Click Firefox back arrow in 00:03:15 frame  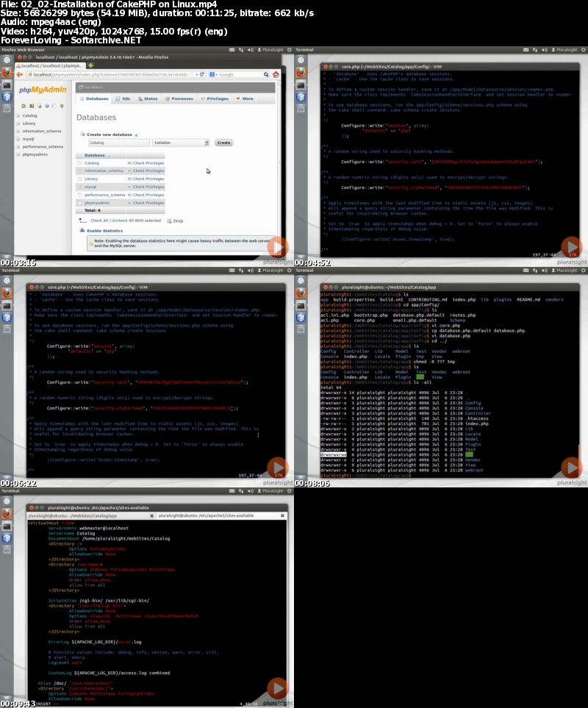click(19, 74)
